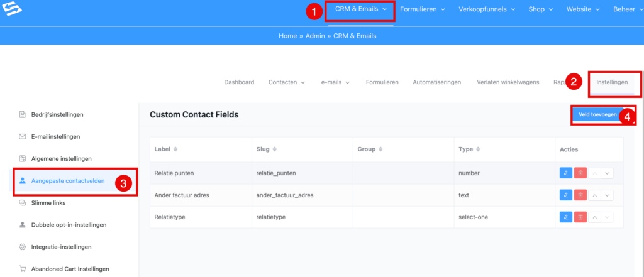The image size is (644, 277).
Task: Edit the Ander factuur adres field
Action: pyautogui.click(x=566, y=195)
